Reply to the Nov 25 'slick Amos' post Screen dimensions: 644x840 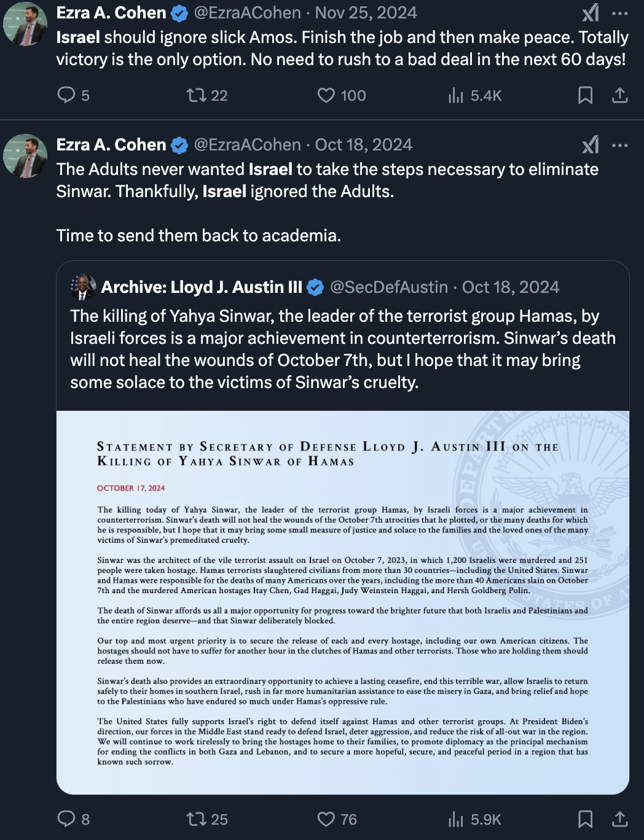(66, 95)
